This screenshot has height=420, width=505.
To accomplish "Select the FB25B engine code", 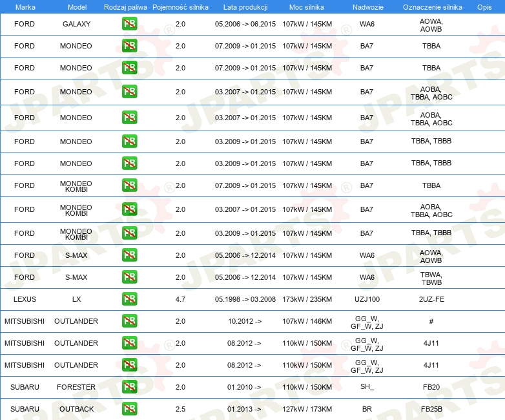I will click(431, 409).
